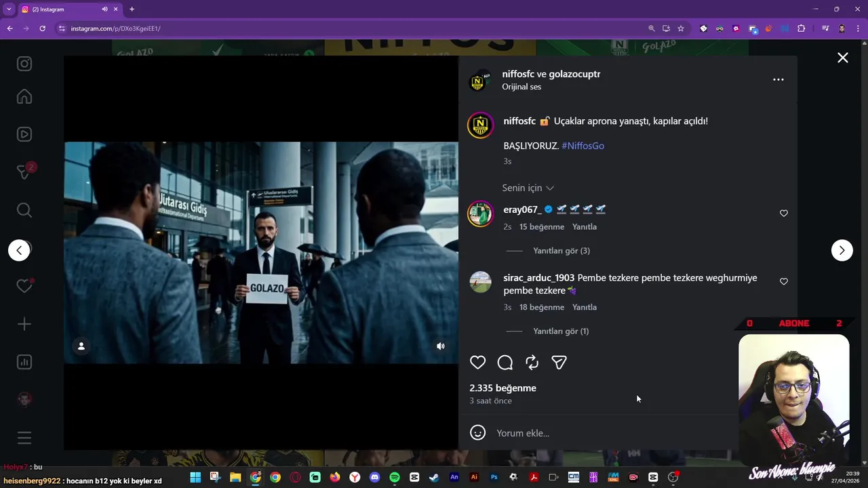Open Discord from taskbar

[x=375, y=477]
